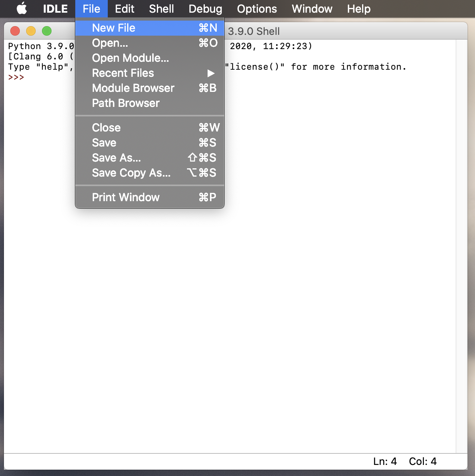Image resolution: width=475 pixels, height=476 pixels.
Task: Open the Debug menu
Action: [x=205, y=9]
